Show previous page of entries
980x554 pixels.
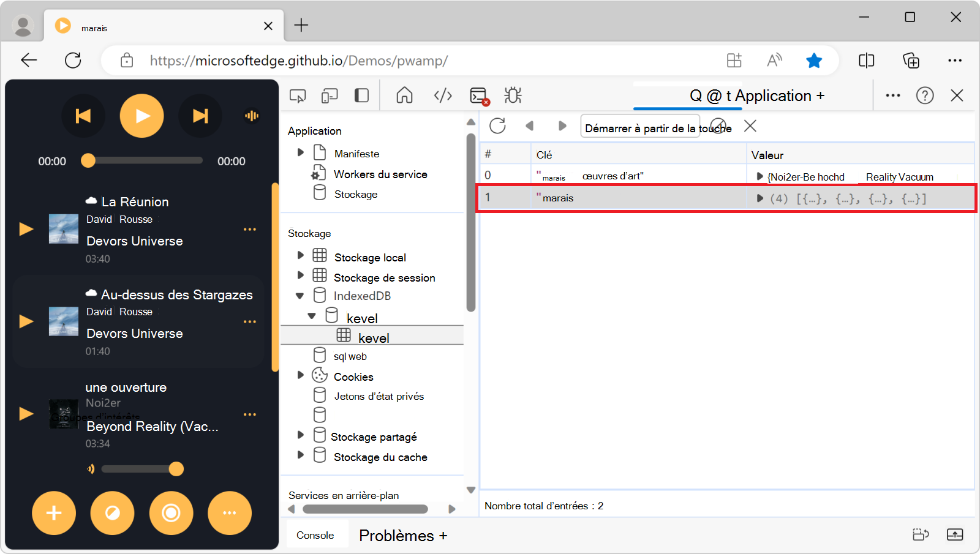click(x=530, y=126)
